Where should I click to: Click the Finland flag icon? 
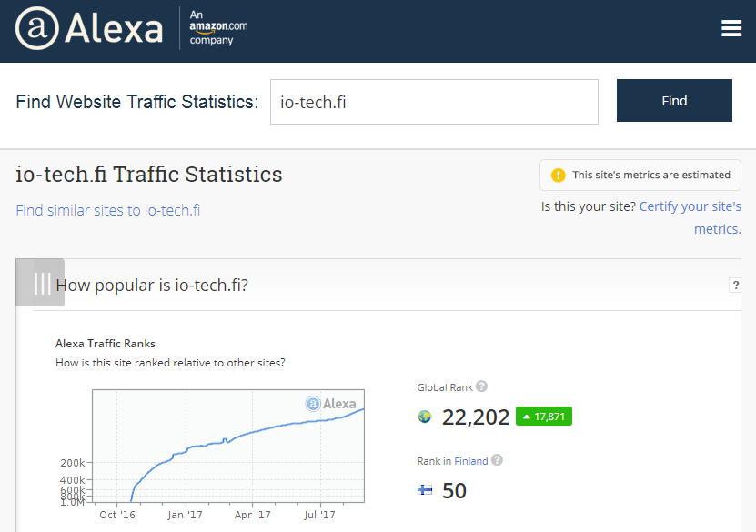click(425, 490)
